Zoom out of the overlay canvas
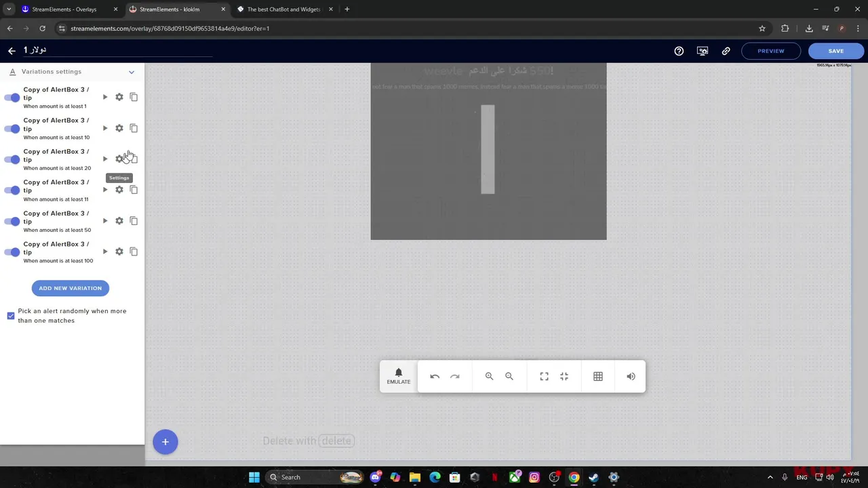 tap(509, 376)
